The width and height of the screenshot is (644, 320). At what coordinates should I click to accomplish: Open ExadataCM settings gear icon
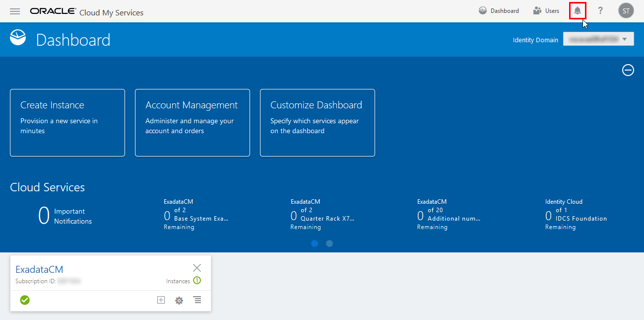point(179,300)
